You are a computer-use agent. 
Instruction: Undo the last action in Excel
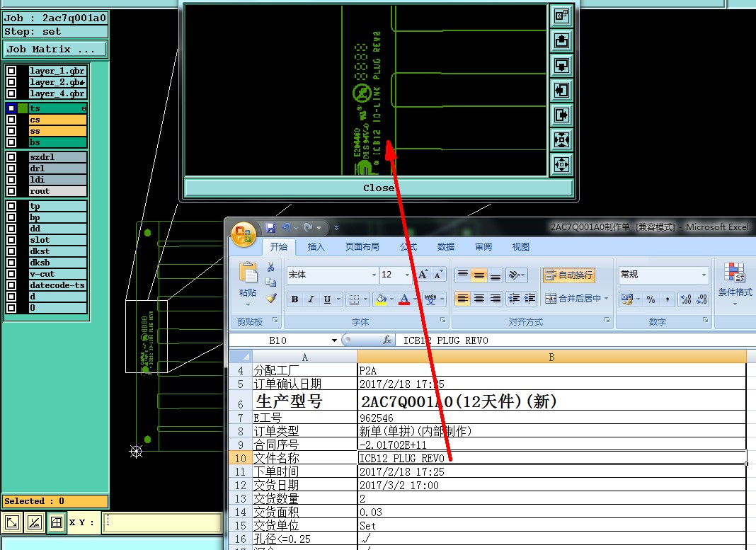click(287, 227)
